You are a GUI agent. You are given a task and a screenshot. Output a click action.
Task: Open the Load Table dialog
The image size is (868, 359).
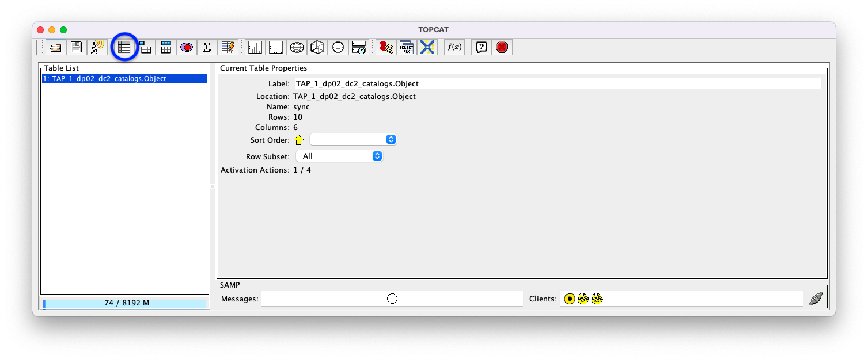[x=54, y=47]
